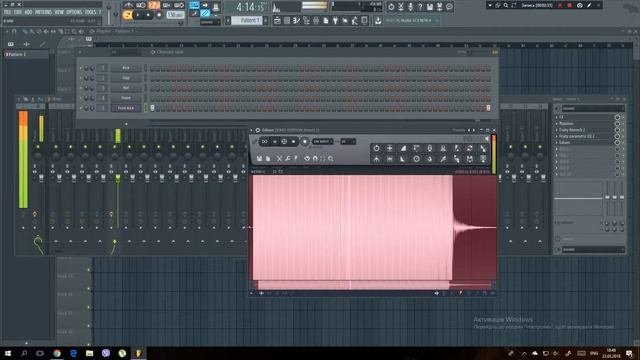Click the main transport record button
The width and height of the screenshot is (640, 360).
tap(159, 15)
